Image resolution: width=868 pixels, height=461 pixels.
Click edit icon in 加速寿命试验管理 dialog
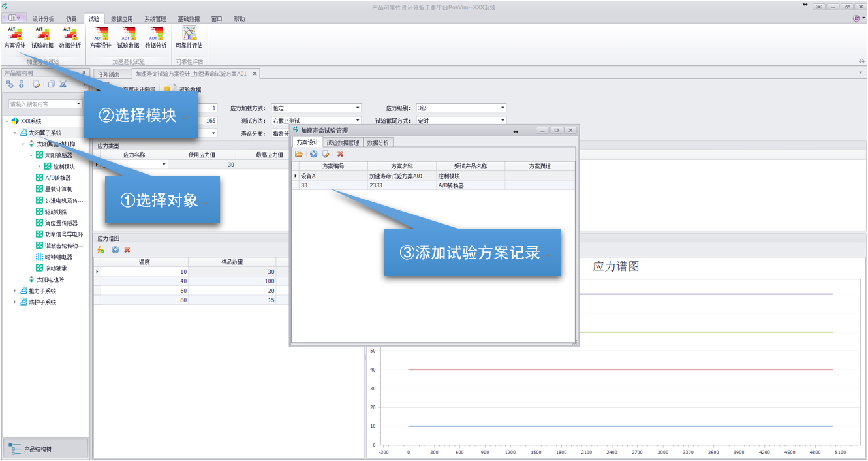tap(326, 154)
